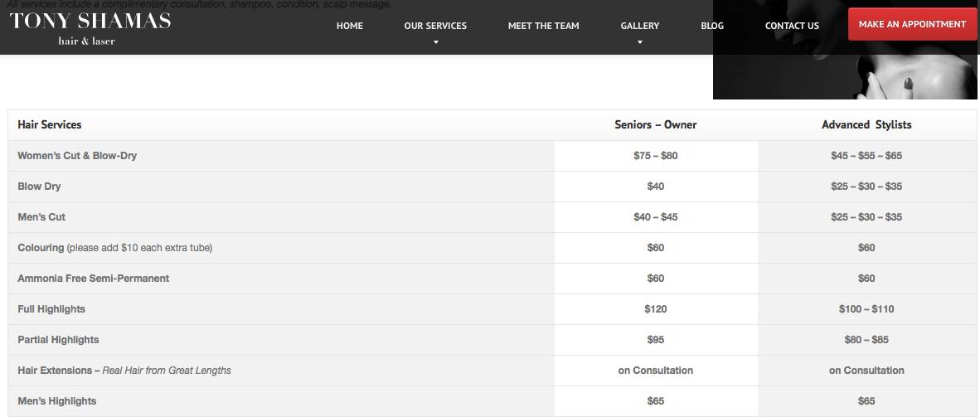Click the Tony Shamas hair & laser logo
The image size is (980, 417).
[x=90, y=29]
